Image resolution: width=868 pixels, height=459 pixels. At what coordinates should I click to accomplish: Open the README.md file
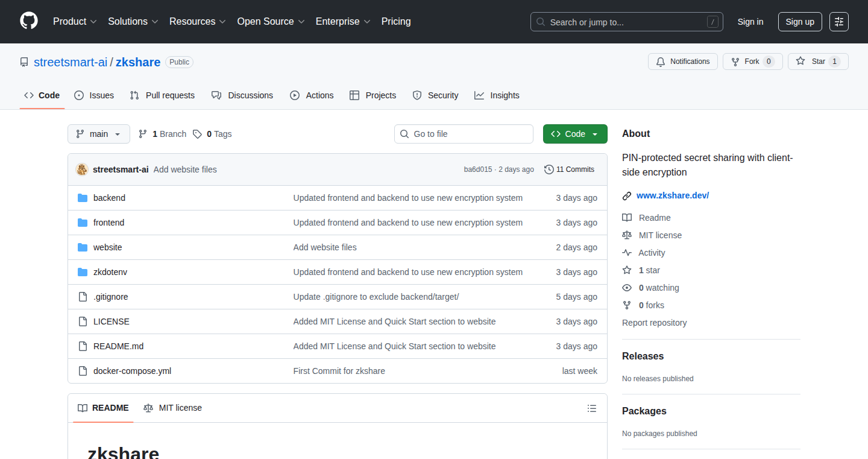[118, 346]
